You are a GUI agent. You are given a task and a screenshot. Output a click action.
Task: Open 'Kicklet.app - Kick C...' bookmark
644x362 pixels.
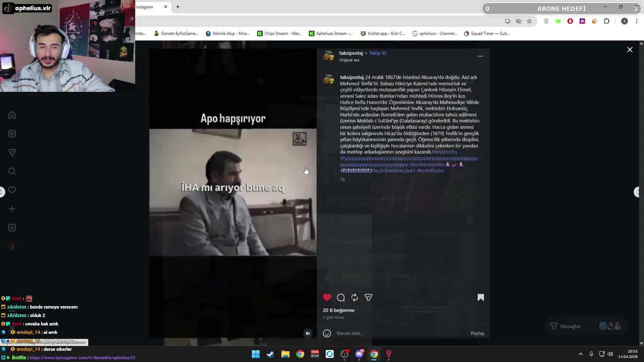pyautogui.click(x=382, y=34)
